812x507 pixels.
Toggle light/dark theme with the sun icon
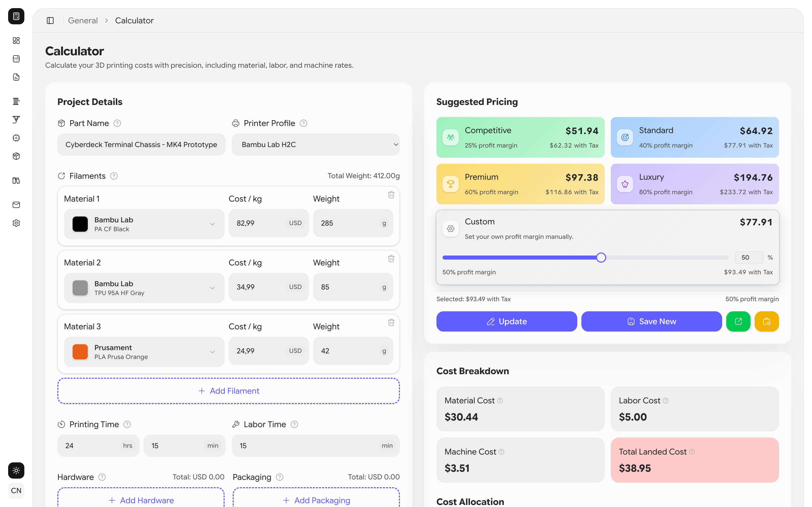pos(16,470)
